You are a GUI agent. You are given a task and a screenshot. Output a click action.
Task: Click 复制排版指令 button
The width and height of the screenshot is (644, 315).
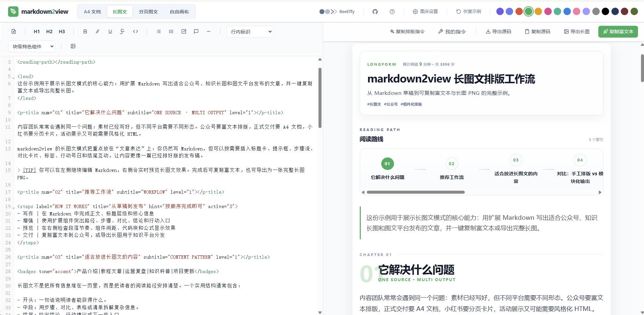pyautogui.click(x=407, y=31)
